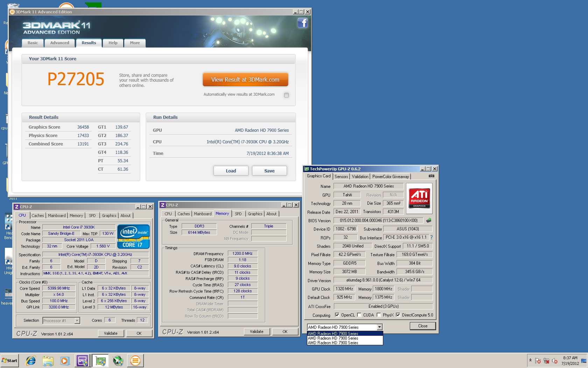Click the Intel Core i7 logo in CPU-Z

point(133,237)
